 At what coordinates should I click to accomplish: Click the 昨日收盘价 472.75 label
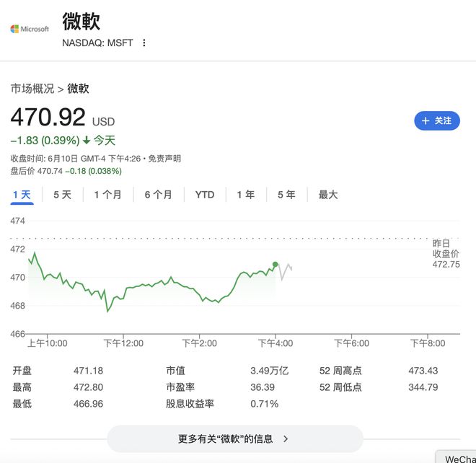[x=446, y=254]
